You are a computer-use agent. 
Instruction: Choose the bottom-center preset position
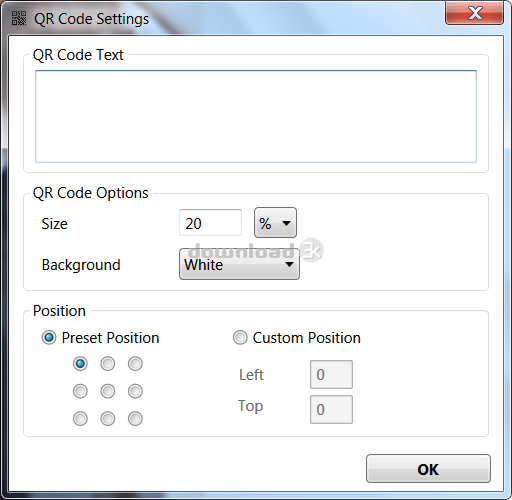[108, 419]
